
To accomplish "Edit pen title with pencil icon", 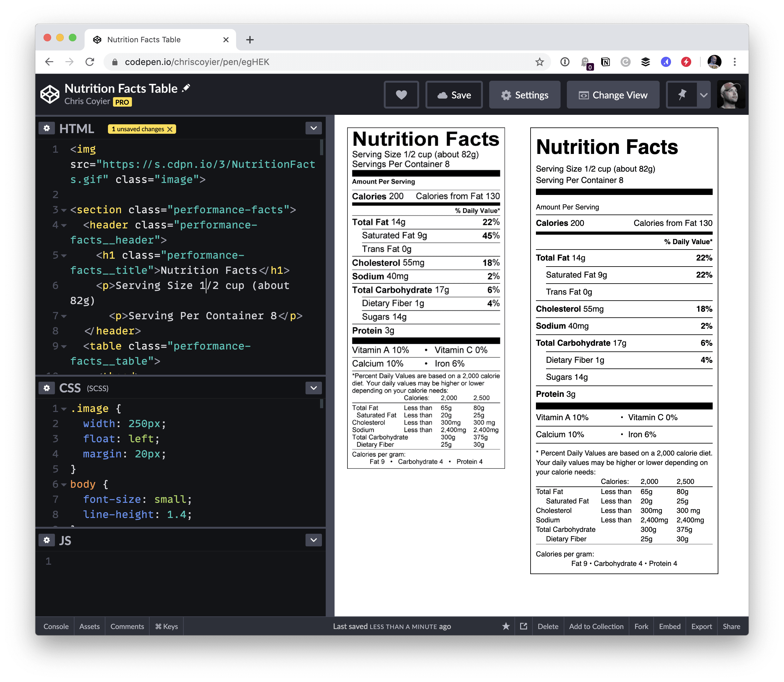I will click(186, 88).
